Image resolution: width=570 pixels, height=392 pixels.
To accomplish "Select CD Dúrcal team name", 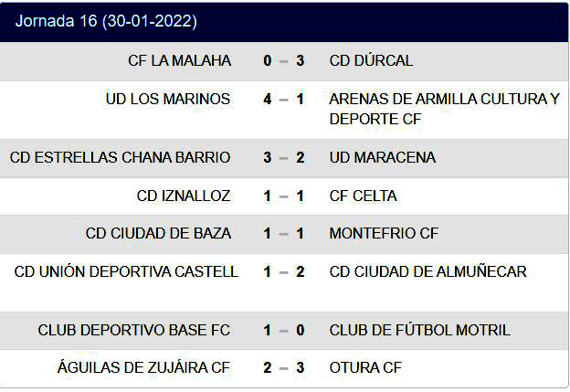I will (x=371, y=61).
